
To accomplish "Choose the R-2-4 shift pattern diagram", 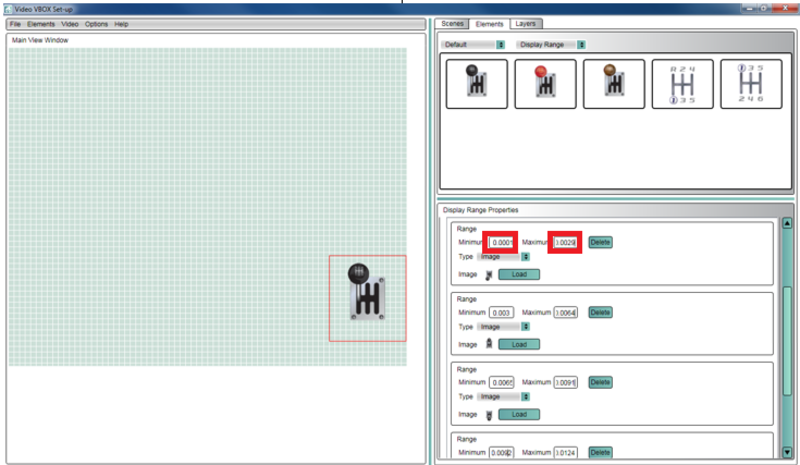I will [682, 84].
